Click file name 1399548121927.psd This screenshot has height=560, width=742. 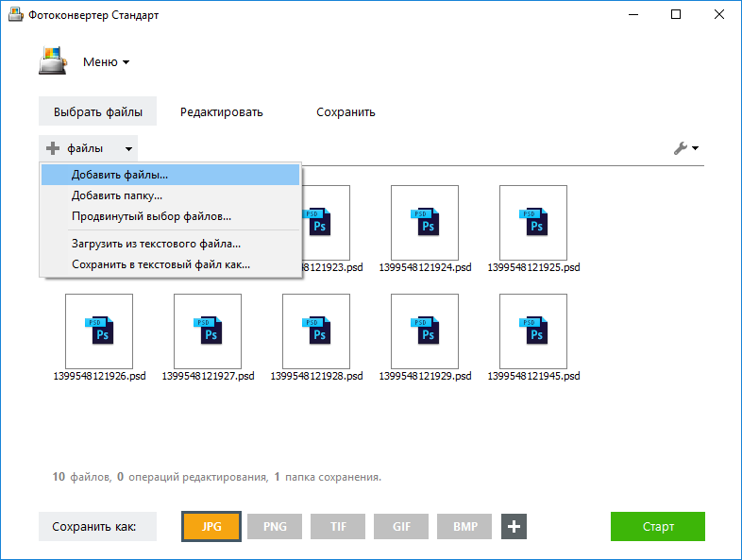(208, 376)
